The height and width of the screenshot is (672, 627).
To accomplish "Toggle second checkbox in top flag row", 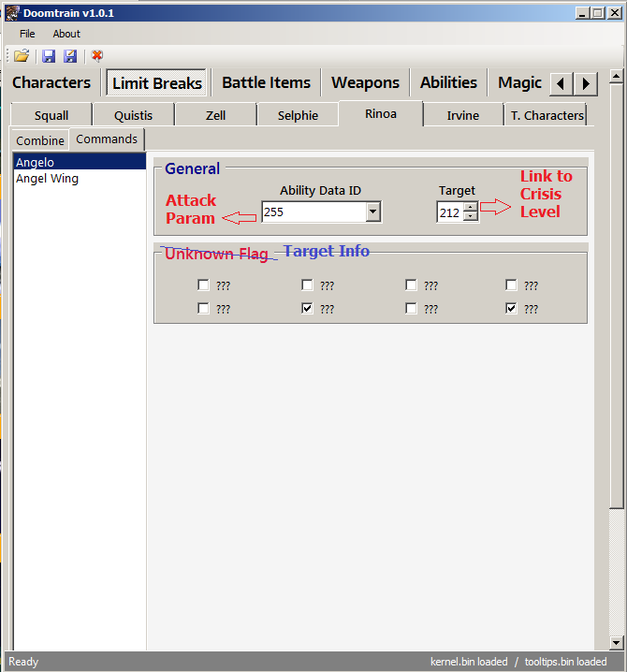I will pyautogui.click(x=307, y=285).
